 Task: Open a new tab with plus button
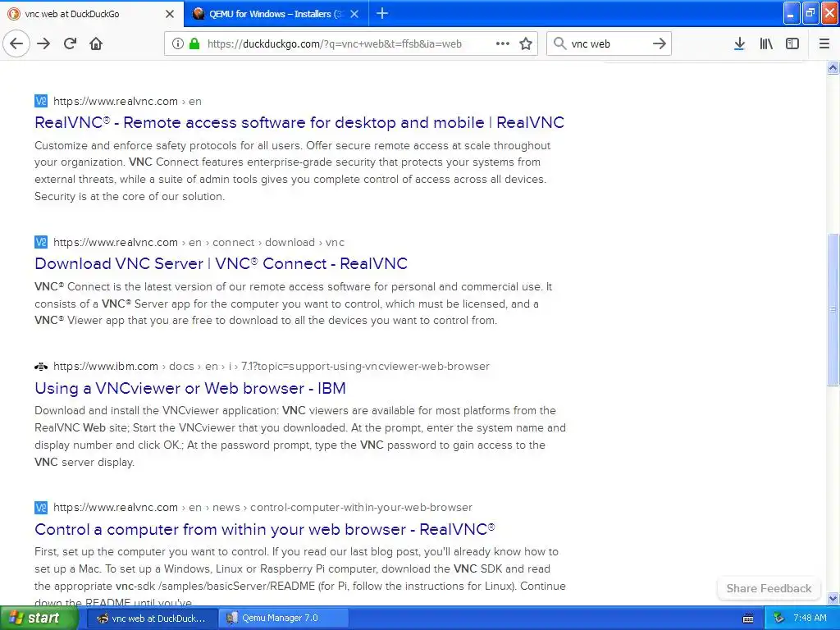[x=382, y=13]
